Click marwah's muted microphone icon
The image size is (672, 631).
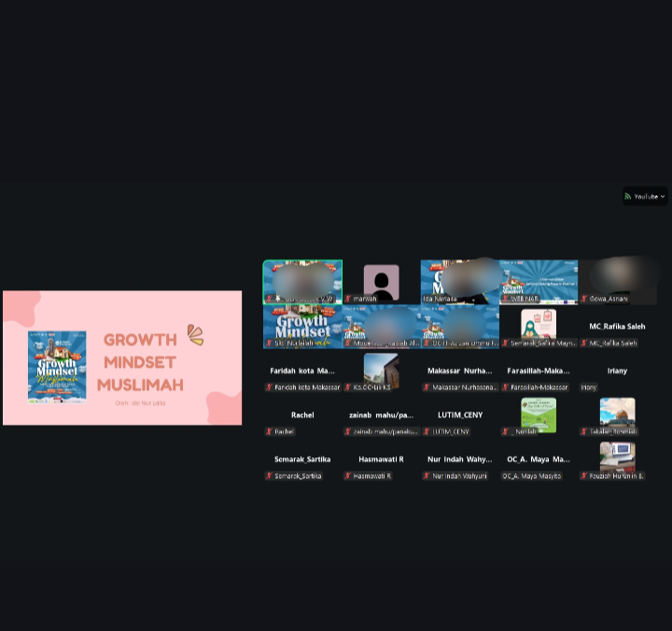(x=348, y=299)
